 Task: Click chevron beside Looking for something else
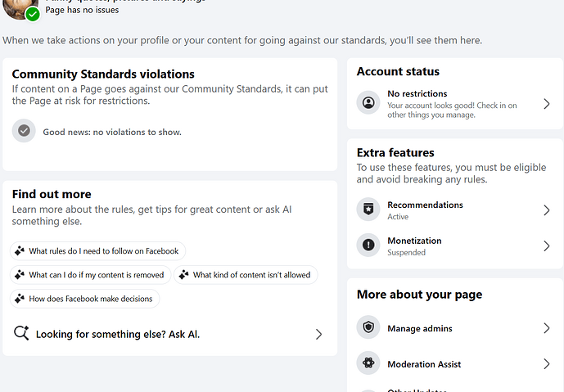pyautogui.click(x=318, y=334)
